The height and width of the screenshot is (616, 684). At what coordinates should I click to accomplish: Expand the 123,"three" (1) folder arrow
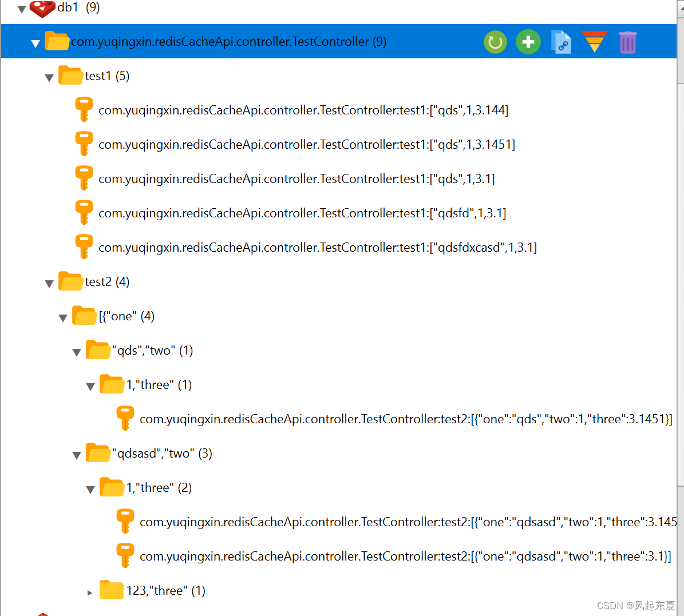(x=90, y=593)
